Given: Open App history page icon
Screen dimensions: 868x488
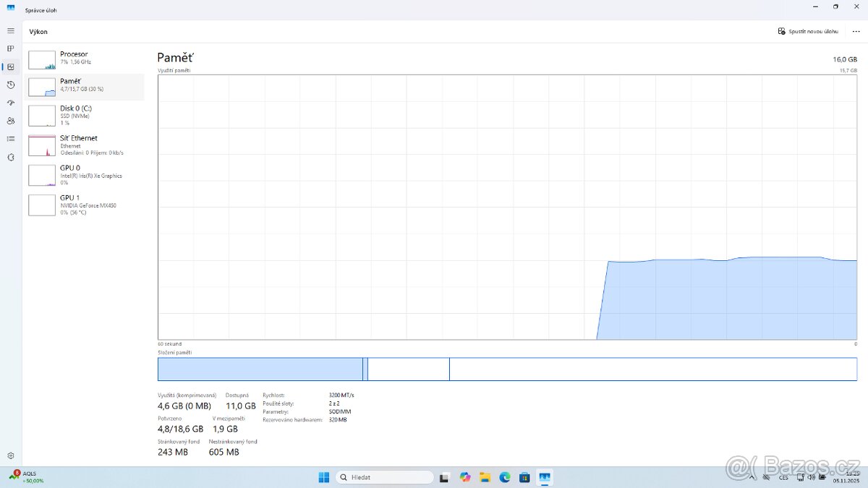Looking at the screenshot, I should [x=11, y=85].
